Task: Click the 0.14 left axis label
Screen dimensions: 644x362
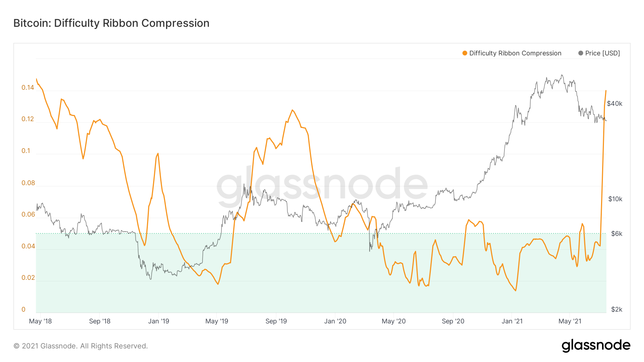Action: pyautogui.click(x=28, y=88)
